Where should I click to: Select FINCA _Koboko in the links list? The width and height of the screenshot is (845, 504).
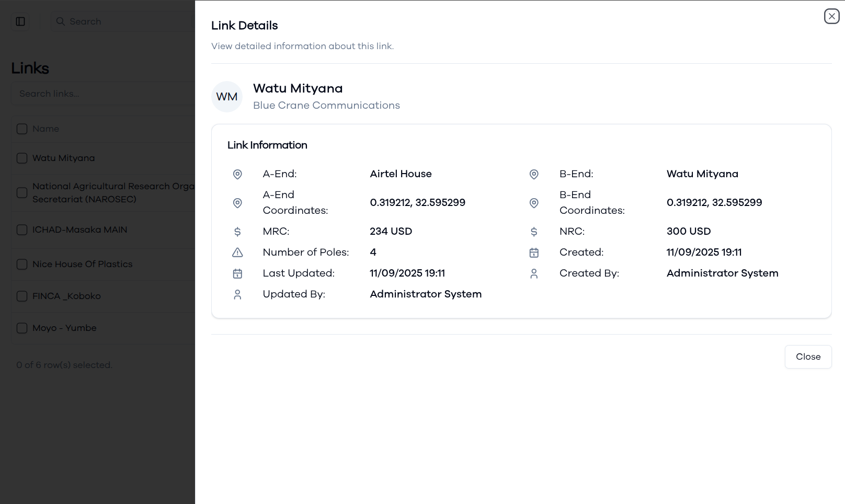pyautogui.click(x=66, y=296)
